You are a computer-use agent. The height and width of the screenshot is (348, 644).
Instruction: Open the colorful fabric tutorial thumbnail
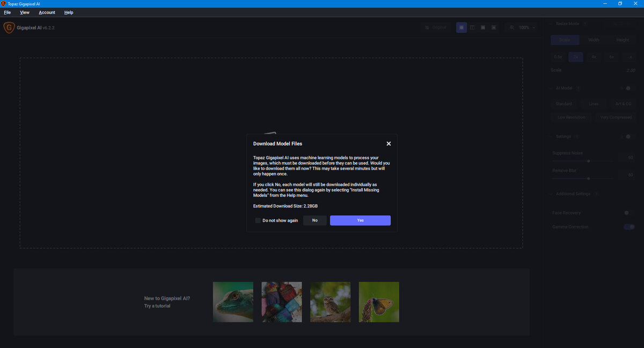tap(282, 302)
